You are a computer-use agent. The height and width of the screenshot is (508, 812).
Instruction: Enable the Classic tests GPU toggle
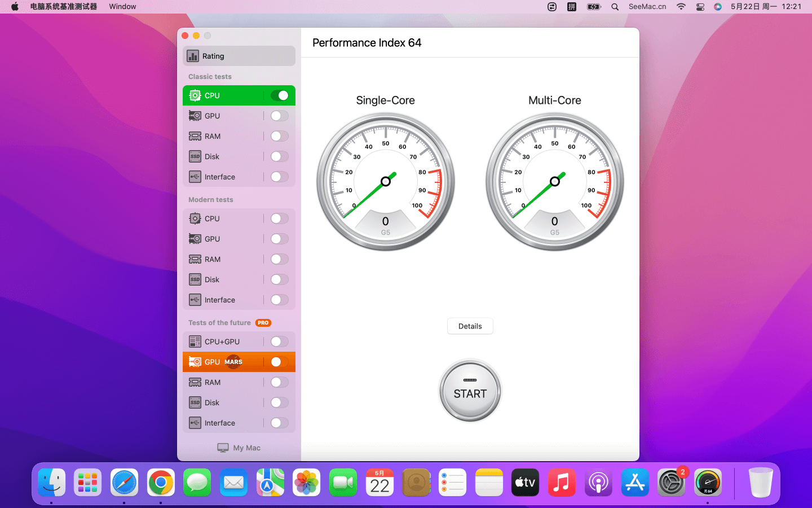click(279, 116)
